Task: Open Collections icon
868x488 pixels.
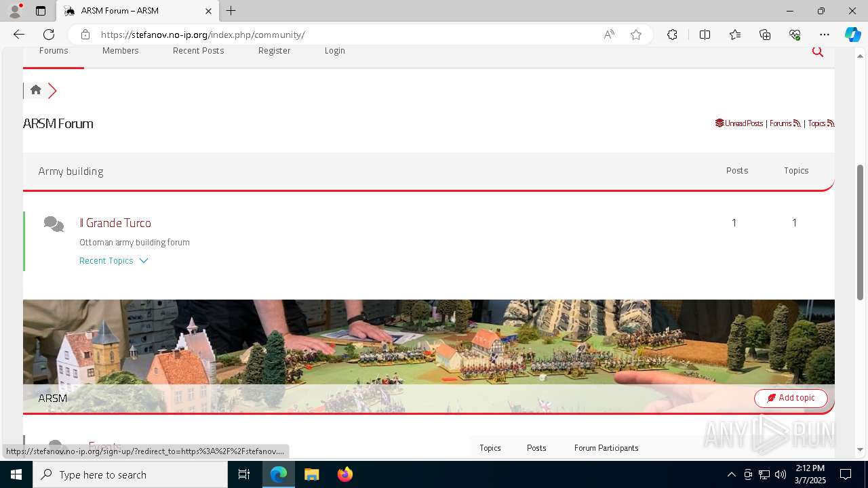Action: pos(765,35)
